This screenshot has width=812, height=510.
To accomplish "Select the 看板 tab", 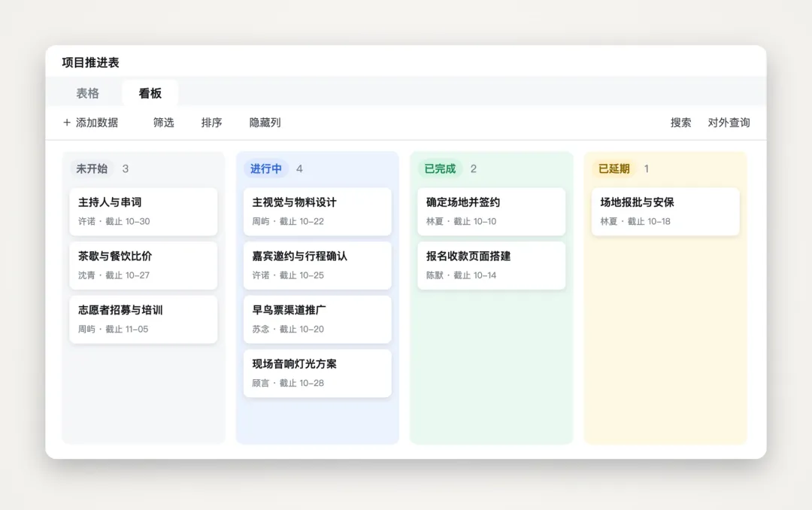I will [150, 93].
